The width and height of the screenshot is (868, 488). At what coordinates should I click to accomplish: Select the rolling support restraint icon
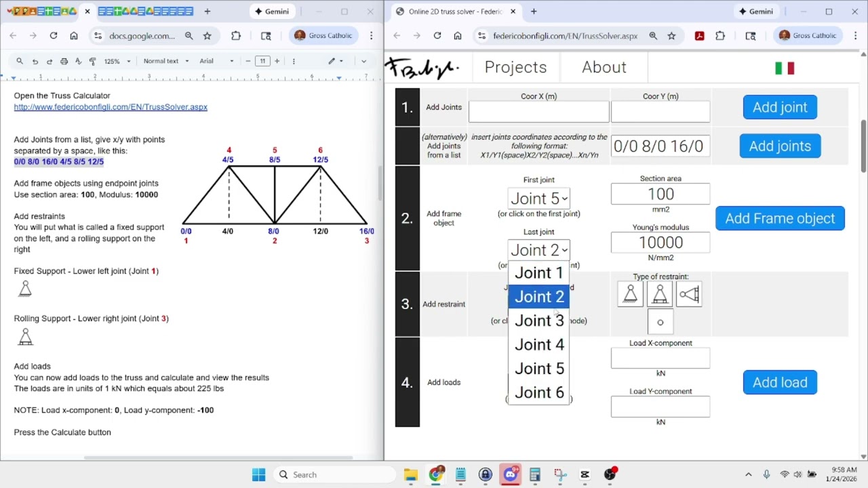click(x=660, y=294)
